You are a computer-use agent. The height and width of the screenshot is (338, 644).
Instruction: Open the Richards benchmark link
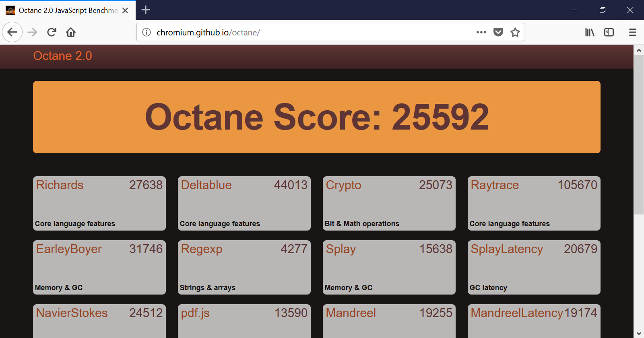(60, 185)
